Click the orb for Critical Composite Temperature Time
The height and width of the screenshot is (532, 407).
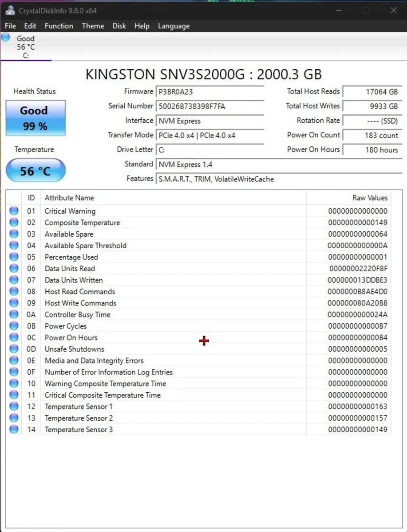click(x=14, y=395)
